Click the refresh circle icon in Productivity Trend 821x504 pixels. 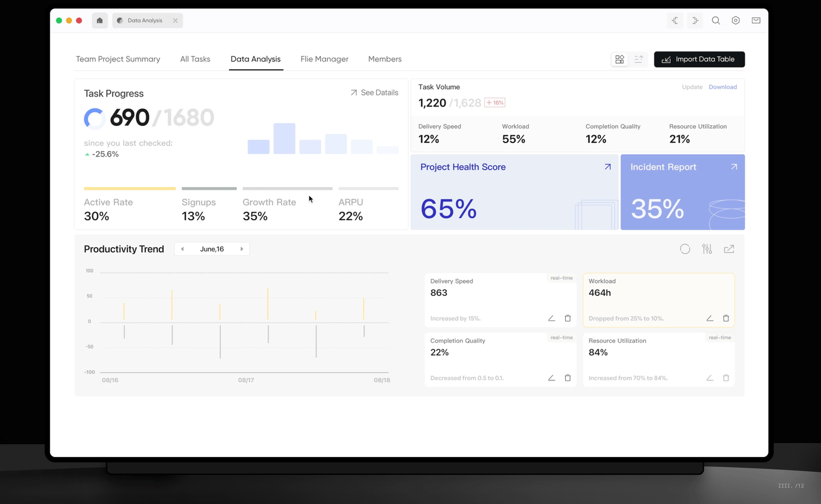(x=685, y=249)
